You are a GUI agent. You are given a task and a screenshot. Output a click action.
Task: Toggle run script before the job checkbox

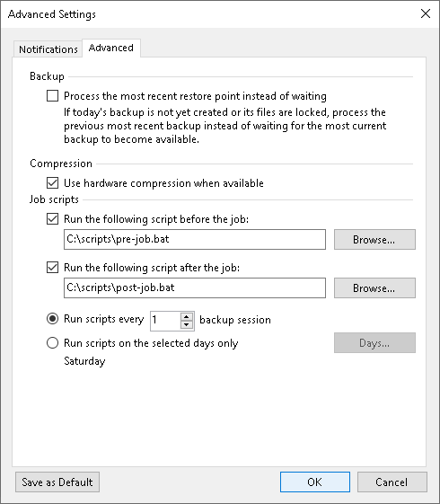coord(53,219)
